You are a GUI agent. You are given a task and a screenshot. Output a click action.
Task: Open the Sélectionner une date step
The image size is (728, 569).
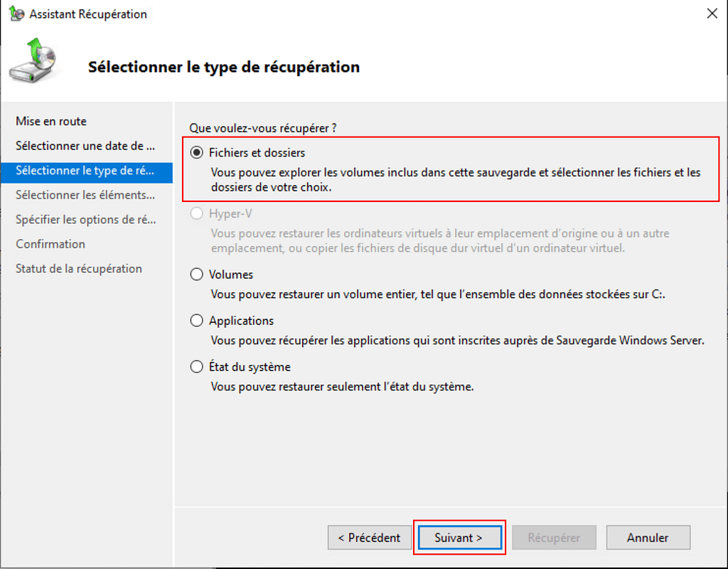tap(85, 146)
